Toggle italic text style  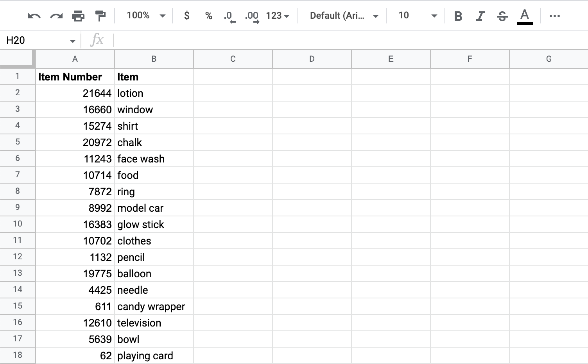[480, 16]
